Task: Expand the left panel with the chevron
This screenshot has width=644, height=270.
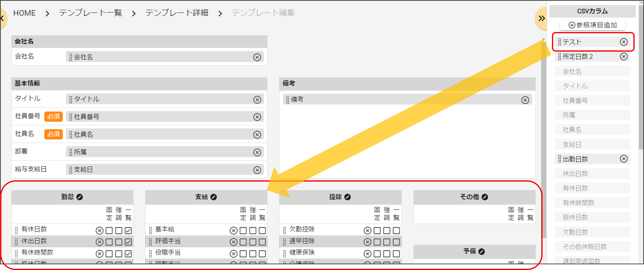Action: click(2, 18)
